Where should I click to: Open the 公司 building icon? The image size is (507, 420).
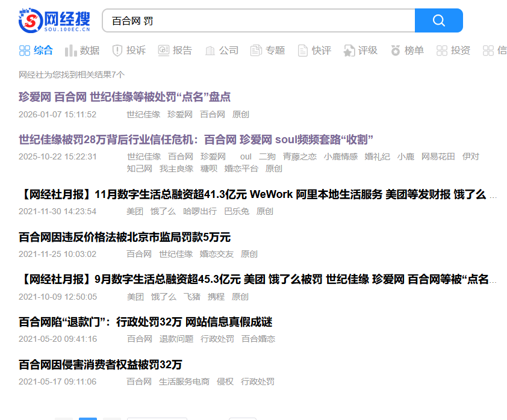pyautogui.click(x=210, y=51)
